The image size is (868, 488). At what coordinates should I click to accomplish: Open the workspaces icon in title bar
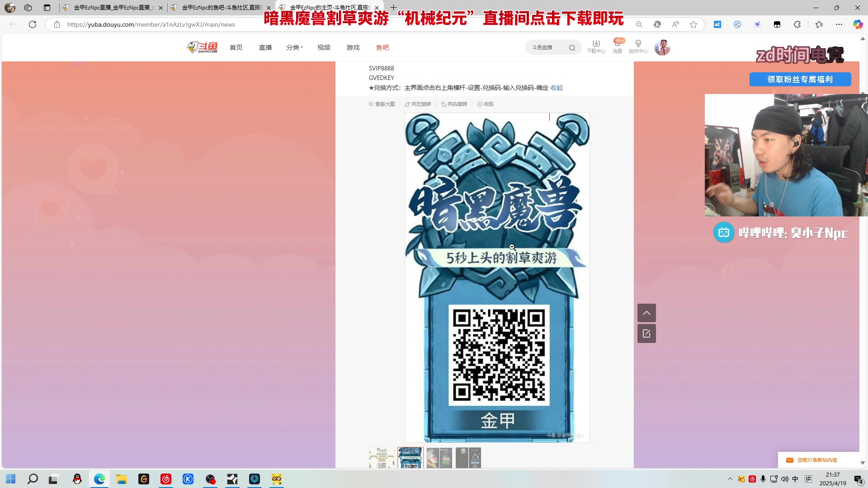click(x=28, y=8)
